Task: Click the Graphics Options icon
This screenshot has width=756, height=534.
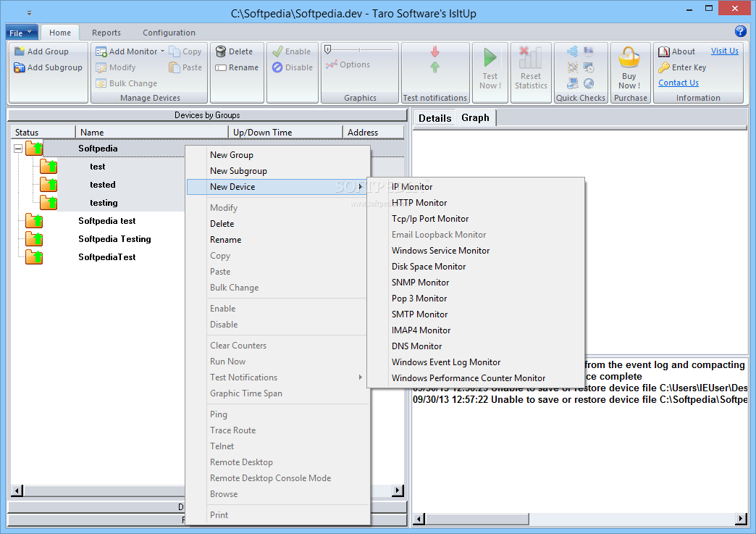Action: [x=331, y=64]
